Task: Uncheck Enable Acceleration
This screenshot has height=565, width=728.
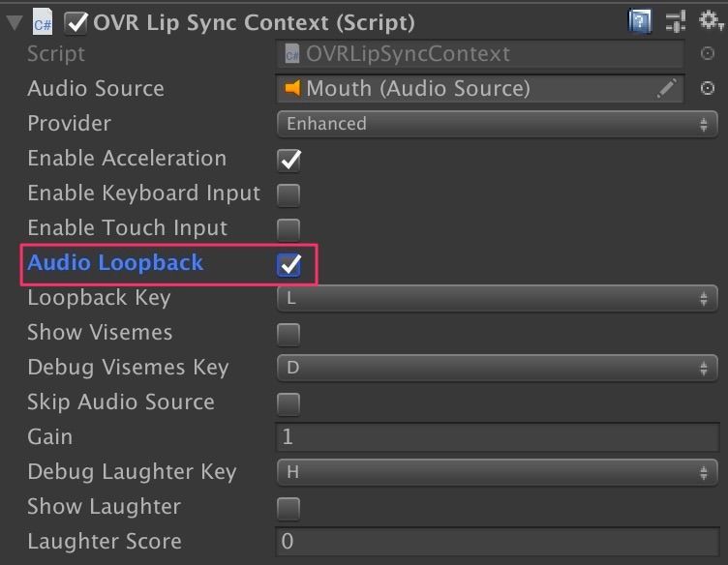Action: pos(288,160)
